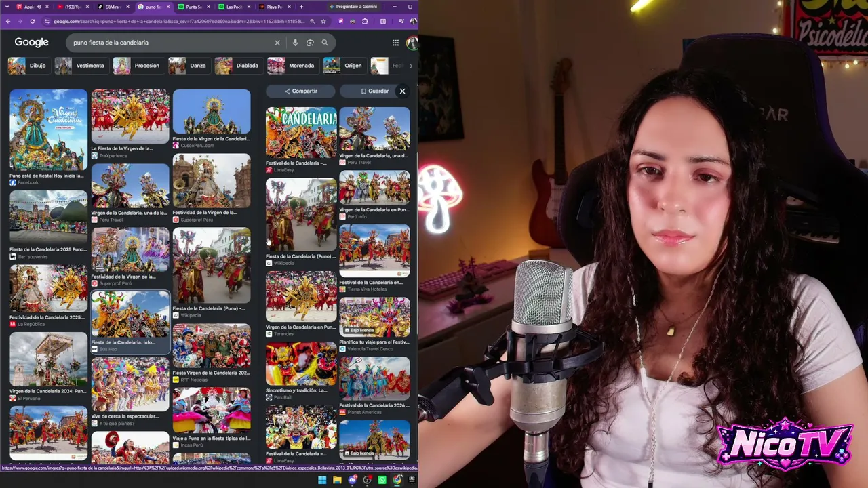Close the puno fiesta tab
Screen dimensions: 868x488
pyautogui.click(x=168, y=7)
